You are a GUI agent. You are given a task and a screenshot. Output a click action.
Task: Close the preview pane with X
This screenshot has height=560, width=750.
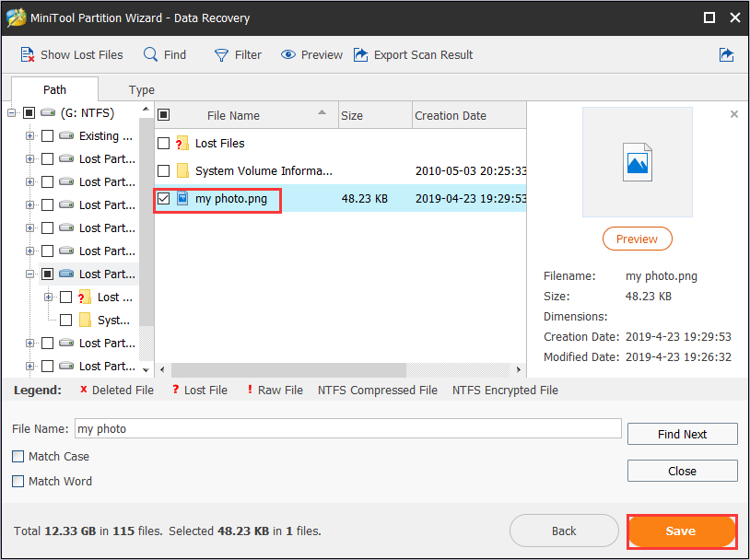[x=733, y=114]
